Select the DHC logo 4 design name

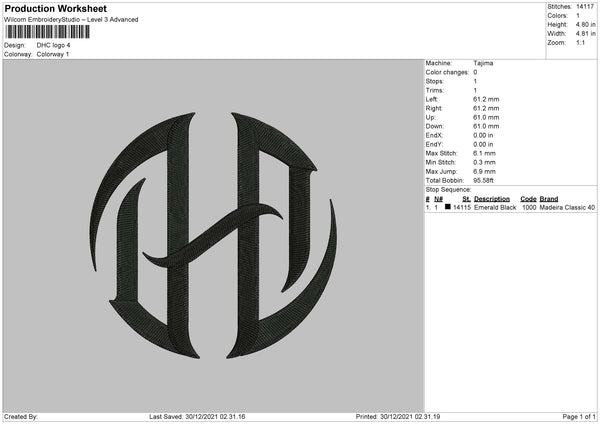coord(53,45)
